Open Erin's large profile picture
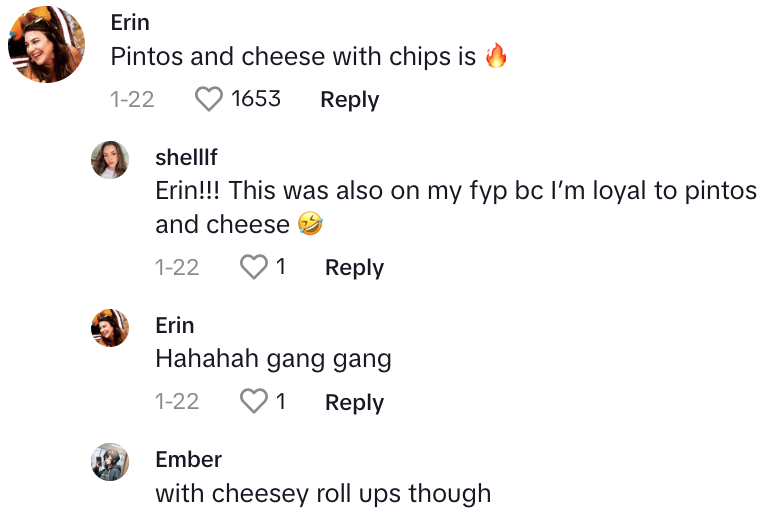774x520 pixels. [x=45, y=45]
